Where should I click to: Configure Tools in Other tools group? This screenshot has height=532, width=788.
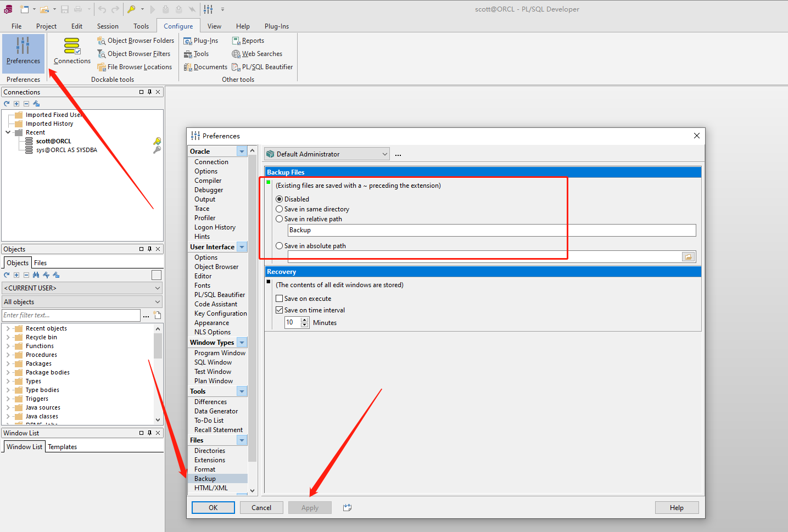[x=197, y=54]
